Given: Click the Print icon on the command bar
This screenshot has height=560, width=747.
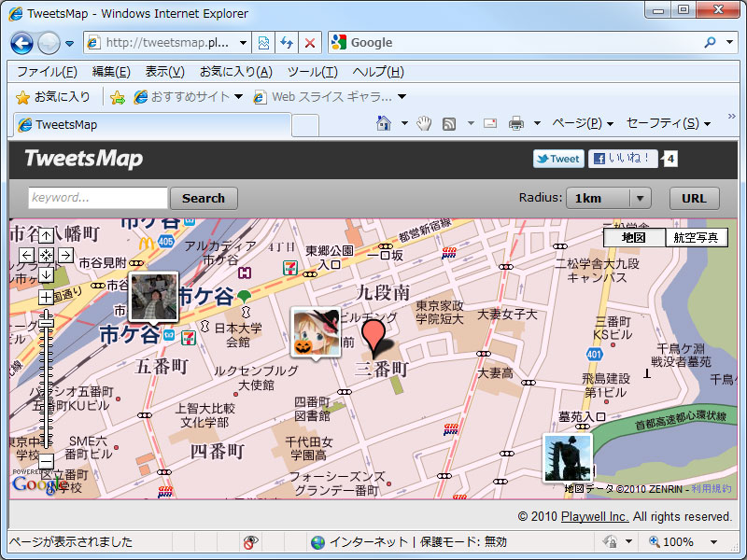Looking at the screenshot, I should pyautogui.click(x=515, y=122).
